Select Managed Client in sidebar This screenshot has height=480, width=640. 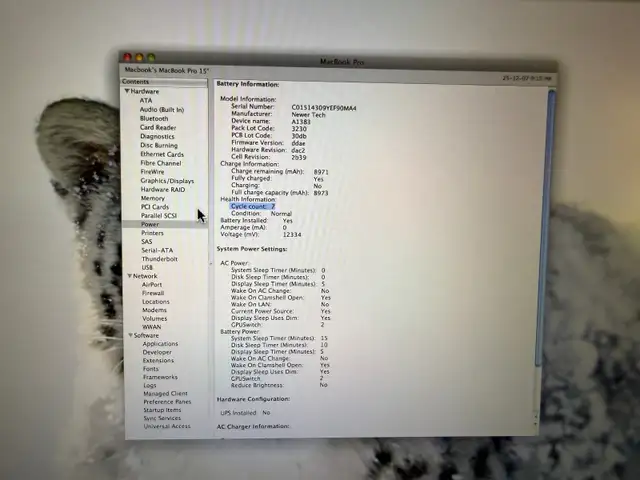[165, 393]
